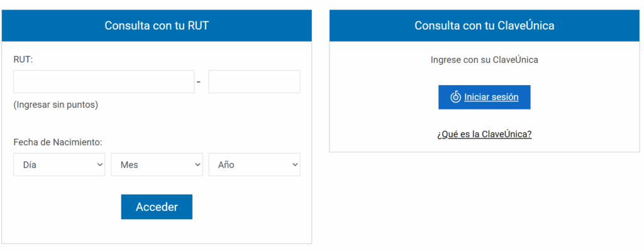644x250 pixels.
Task: Click the ClaveÚnica logo icon in Iniciar sesión
Action: tap(455, 97)
